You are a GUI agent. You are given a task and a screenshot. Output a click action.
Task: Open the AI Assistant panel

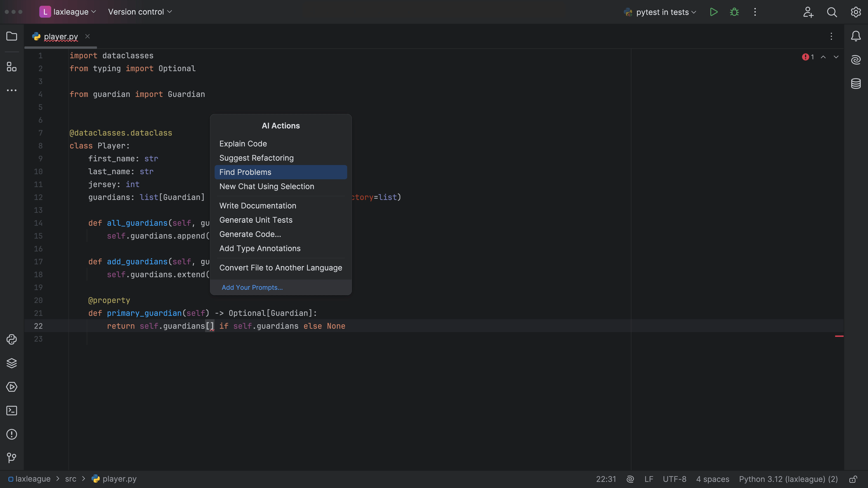[x=856, y=60]
